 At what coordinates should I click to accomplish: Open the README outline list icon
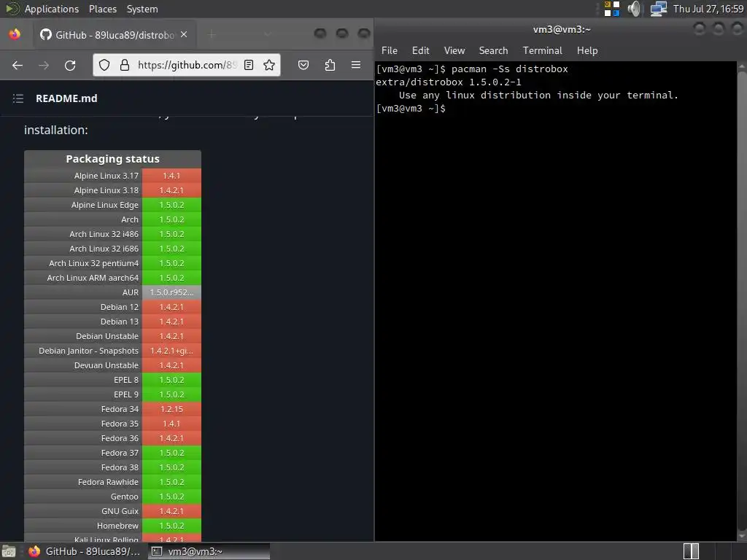pos(18,98)
